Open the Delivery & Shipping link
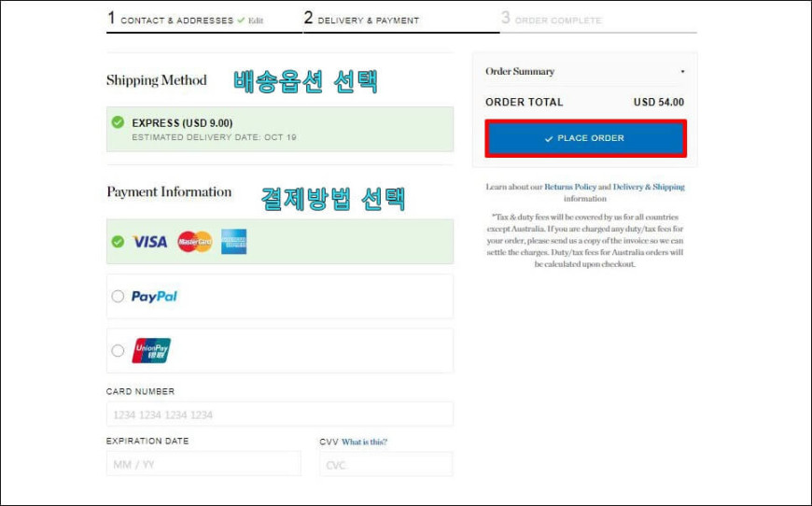The width and height of the screenshot is (812, 506). click(649, 187)
